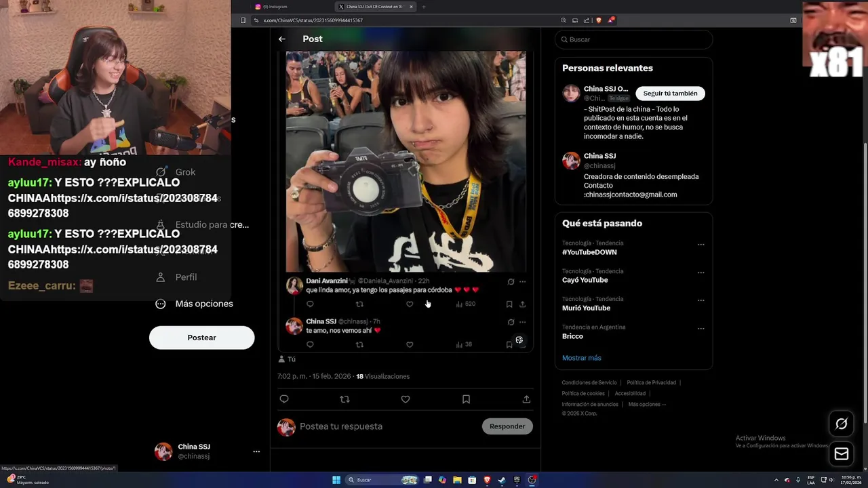The image size is (868, 488).
Task: Open a new browser tab
Action: click(x=424, y=7)
